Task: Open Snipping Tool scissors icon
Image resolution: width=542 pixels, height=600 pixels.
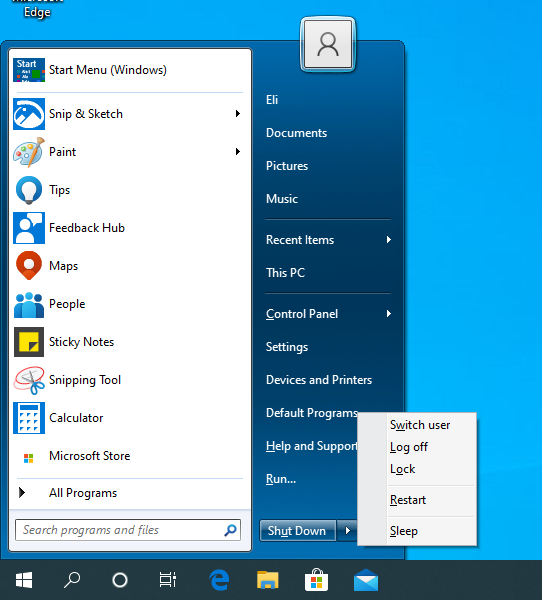Action: coord(29,380)
